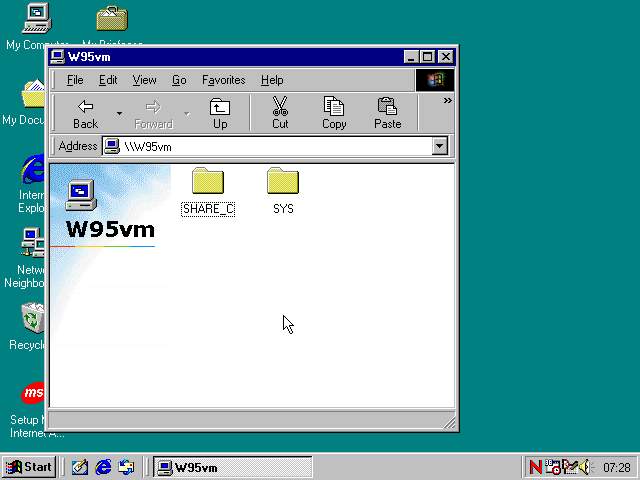Click the W95vm taskbar button
The image size is (640, 480).
point(233,467)
